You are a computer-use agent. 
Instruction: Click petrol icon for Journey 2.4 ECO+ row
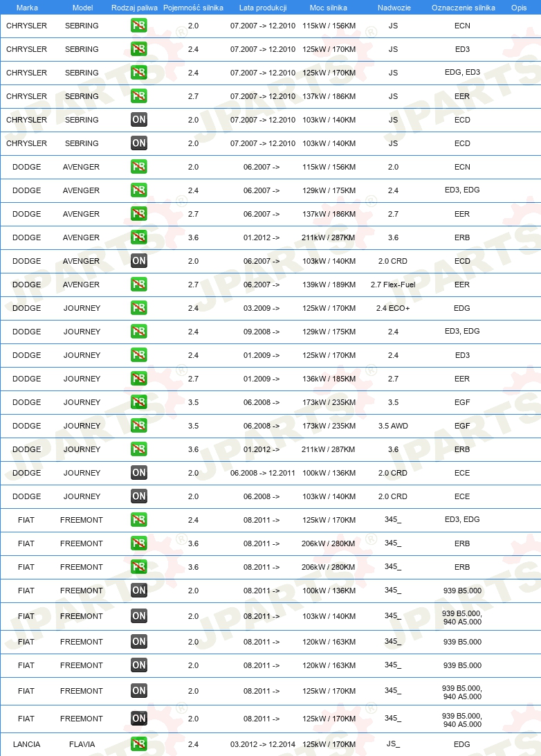tap(139, 308)
